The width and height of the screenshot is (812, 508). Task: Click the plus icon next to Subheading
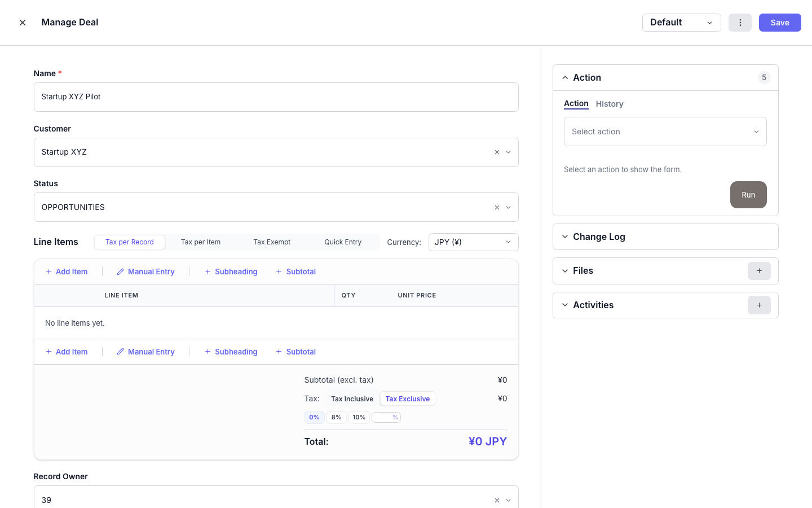(208, 271)
